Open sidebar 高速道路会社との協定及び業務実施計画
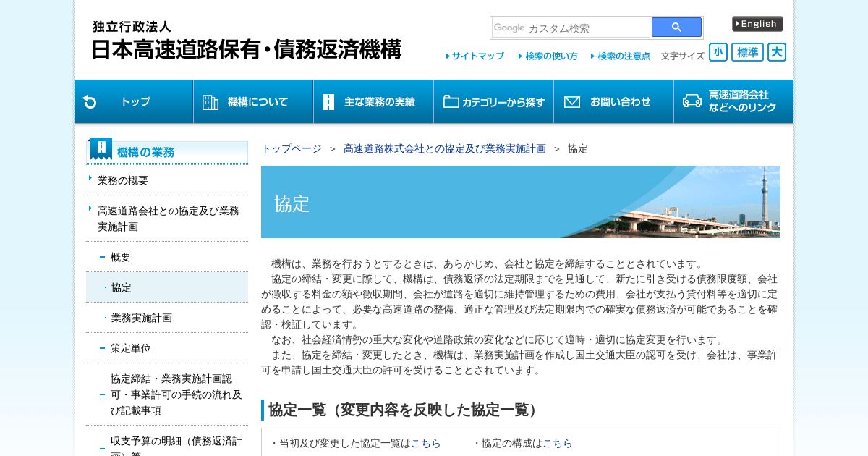 (169, 219)
